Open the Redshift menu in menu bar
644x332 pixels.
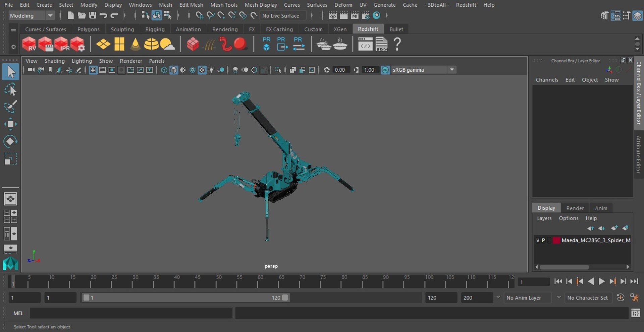click(466, 5)
